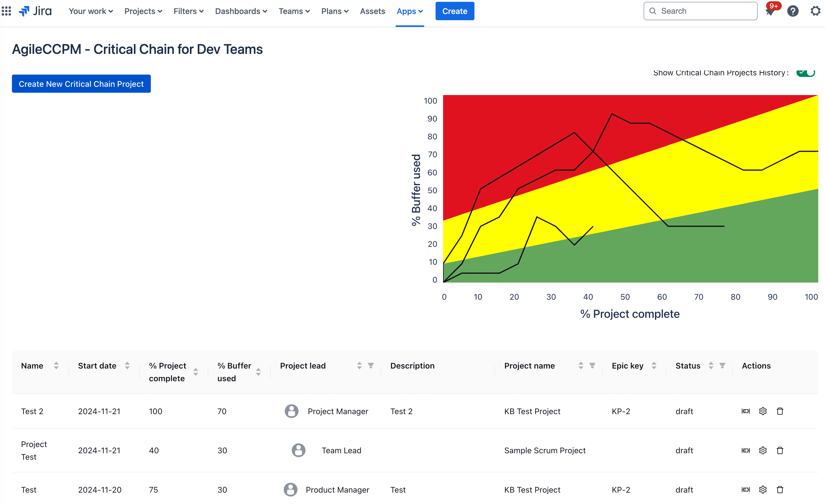The image size is (825, 504).
Task: Sort table by Name column arrows
Action: (56, 365)
